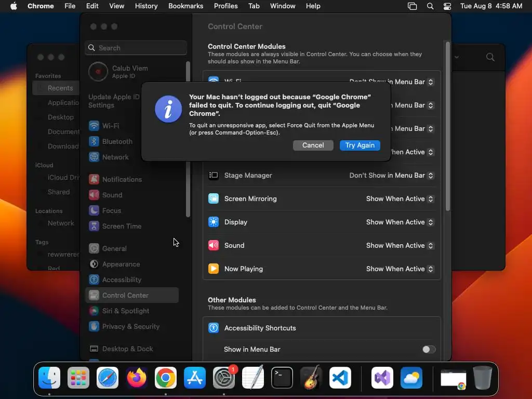Open Control Center icon in menu bar

447,6
